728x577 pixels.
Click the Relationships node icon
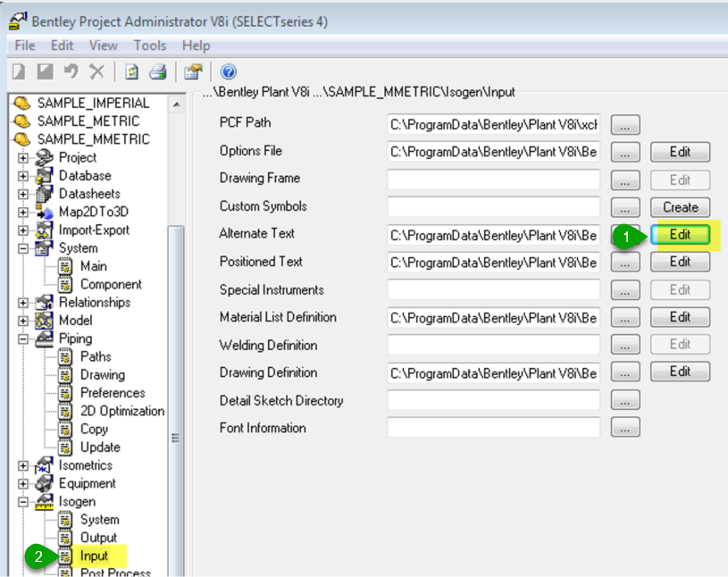pyautogui.click(x=45, y=302)
